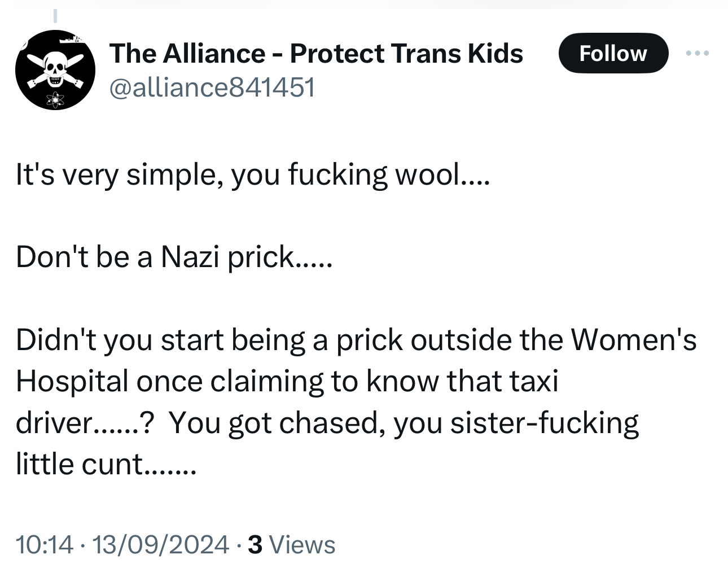Click the "It's very simple" opening line

coord(253,174)
